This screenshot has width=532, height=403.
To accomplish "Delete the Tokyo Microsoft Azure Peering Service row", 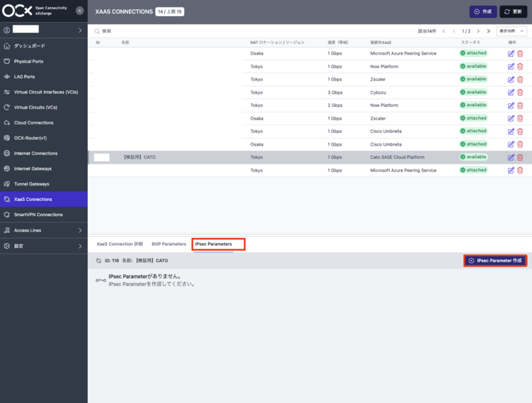I will pos(520,170).
